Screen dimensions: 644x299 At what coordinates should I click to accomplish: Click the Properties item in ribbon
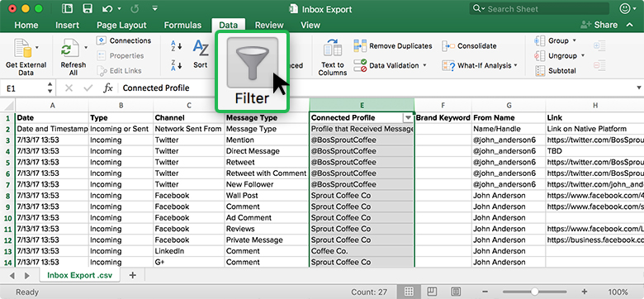point(121,55)
